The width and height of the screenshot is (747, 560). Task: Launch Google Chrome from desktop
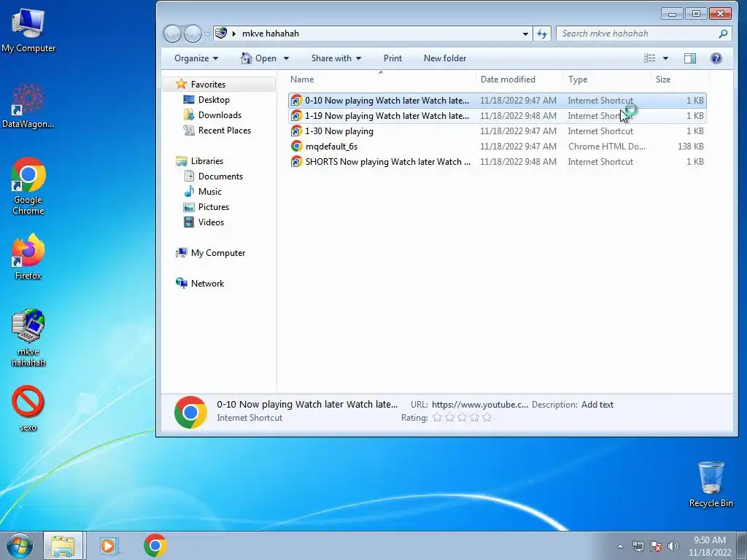click(x=28, y=186)
